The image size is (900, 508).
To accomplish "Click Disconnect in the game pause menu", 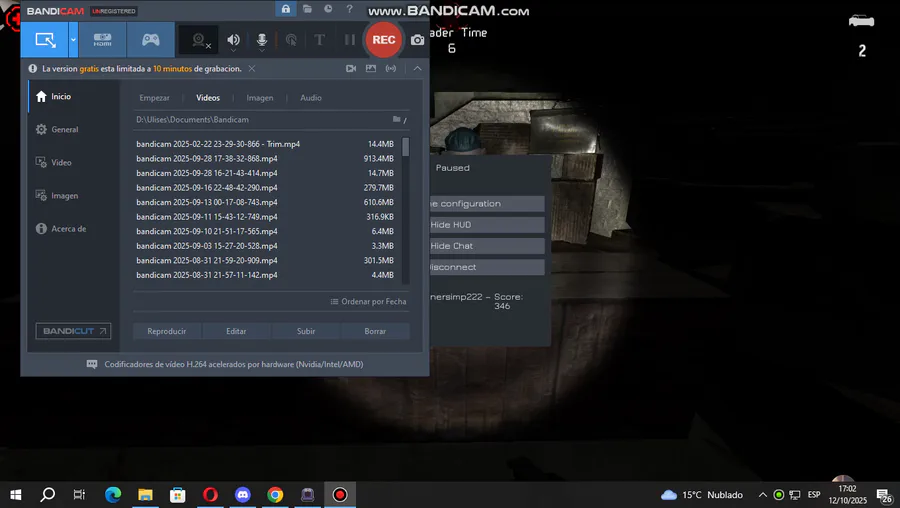I will [x=487, y=267].
